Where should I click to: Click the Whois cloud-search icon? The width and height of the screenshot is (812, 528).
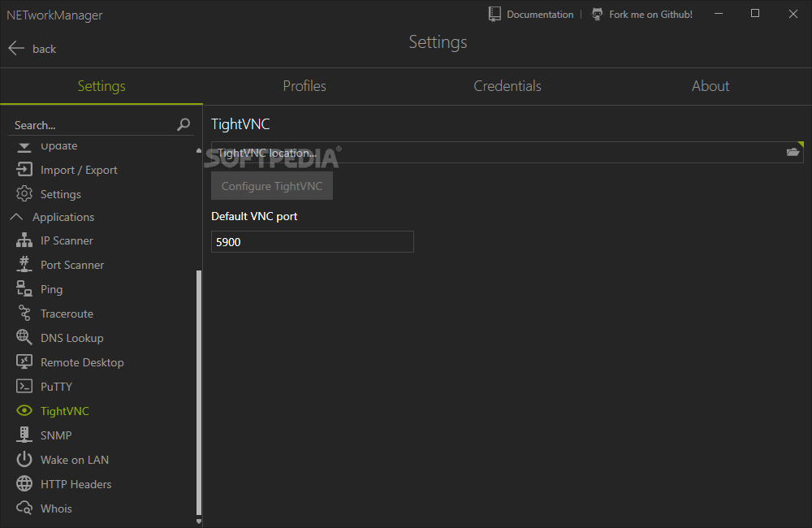tap(24, 508)
